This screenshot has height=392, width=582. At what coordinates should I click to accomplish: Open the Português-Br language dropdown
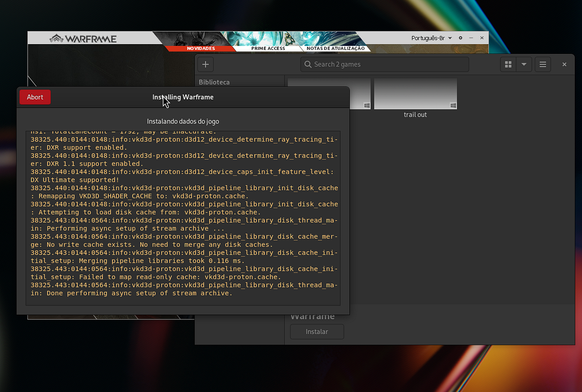tap(431, 37)
